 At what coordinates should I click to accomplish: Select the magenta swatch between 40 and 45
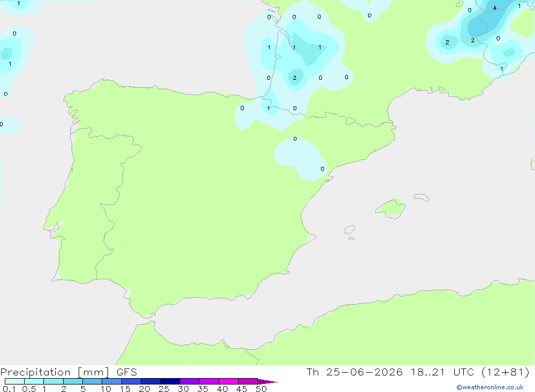(x=228, y=381)
